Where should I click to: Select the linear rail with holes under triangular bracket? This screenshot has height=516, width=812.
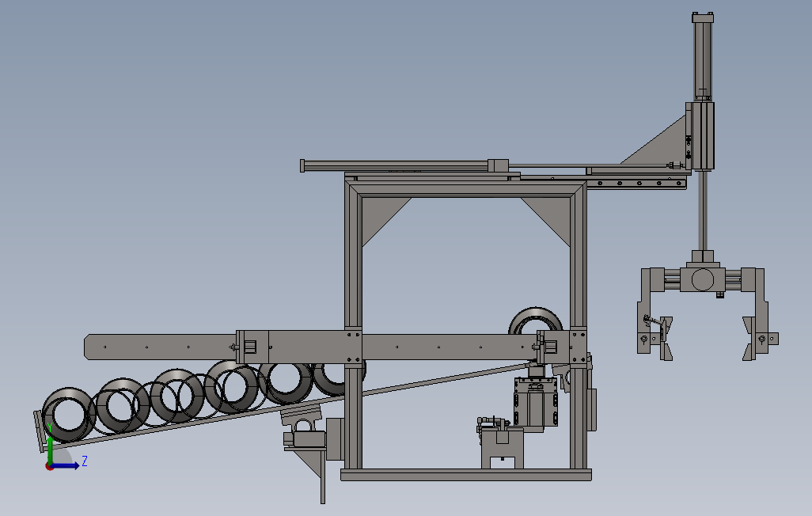636,183
